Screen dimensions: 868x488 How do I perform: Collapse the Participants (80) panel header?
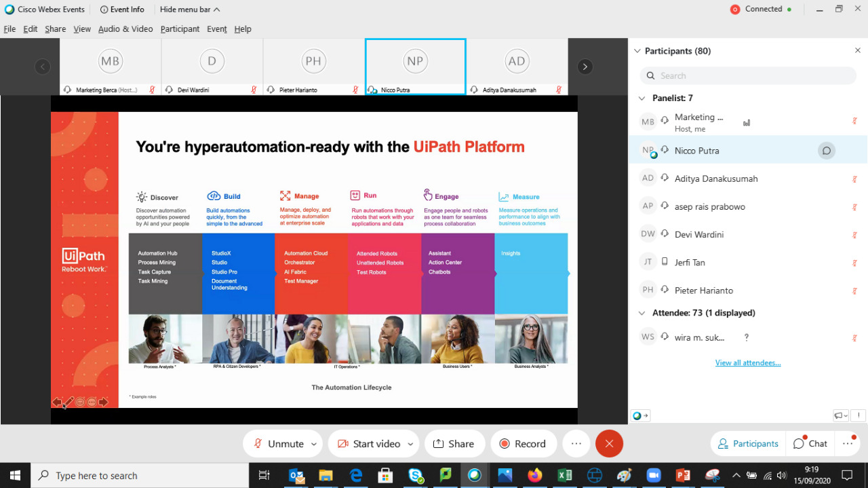pos(637,51)
